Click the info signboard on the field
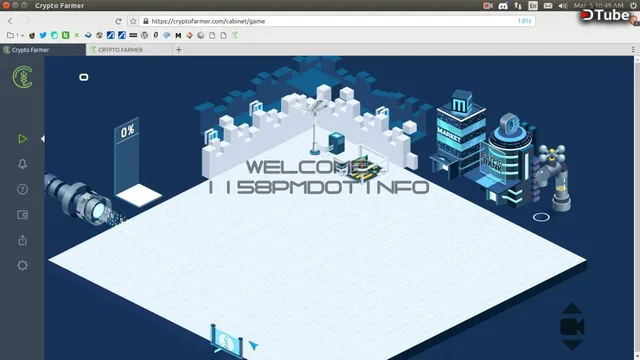Viewport: 640px width, 360px height. tap(226, 341)
